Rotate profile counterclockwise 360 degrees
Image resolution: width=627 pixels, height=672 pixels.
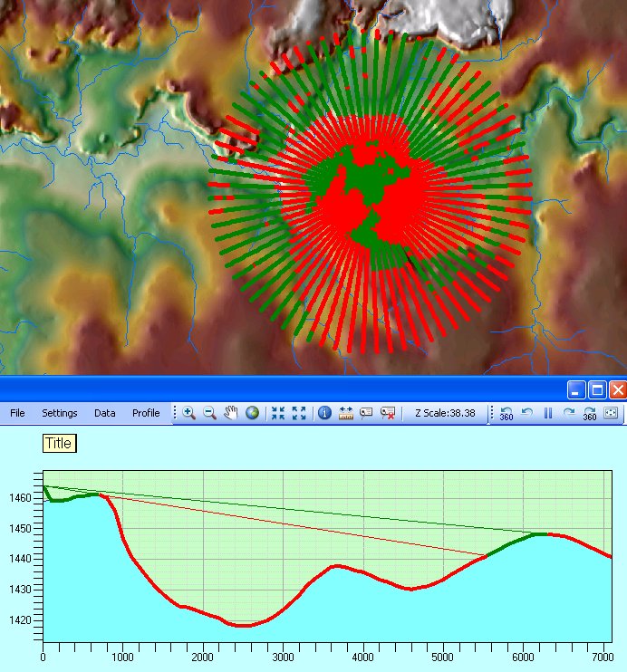click(x=506, y=413)
